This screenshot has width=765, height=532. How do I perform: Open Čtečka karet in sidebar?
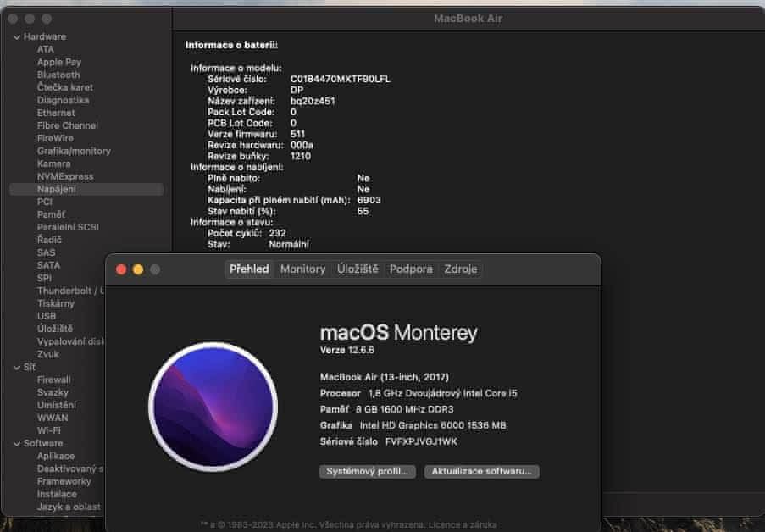(65, 87)
